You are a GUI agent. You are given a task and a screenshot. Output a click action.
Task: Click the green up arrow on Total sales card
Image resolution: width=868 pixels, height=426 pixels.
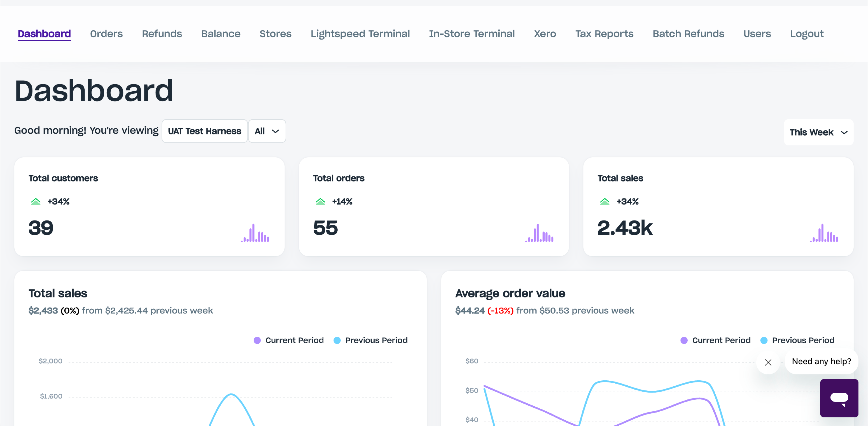coord(605,202)
